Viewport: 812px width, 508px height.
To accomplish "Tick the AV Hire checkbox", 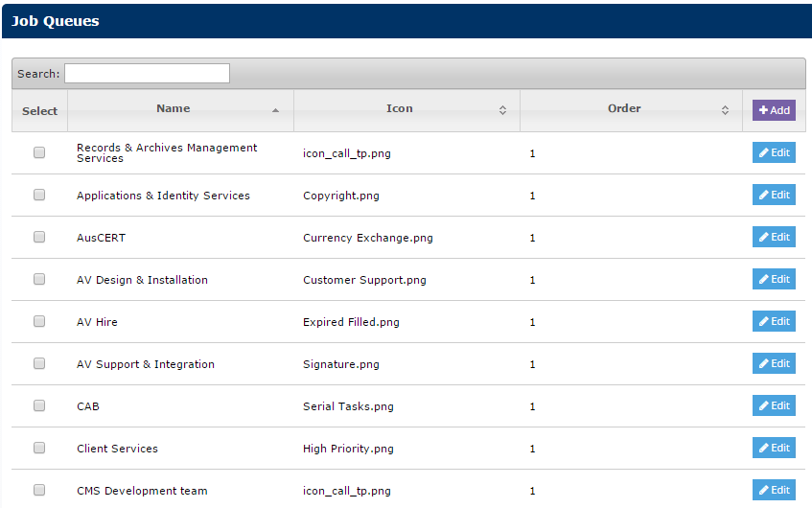I will 39,321.
